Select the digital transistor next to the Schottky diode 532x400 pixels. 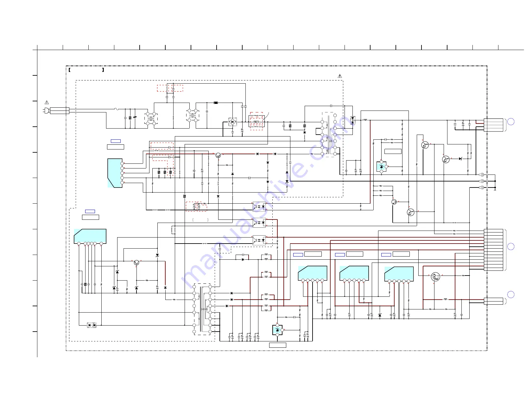click(446, 159)
